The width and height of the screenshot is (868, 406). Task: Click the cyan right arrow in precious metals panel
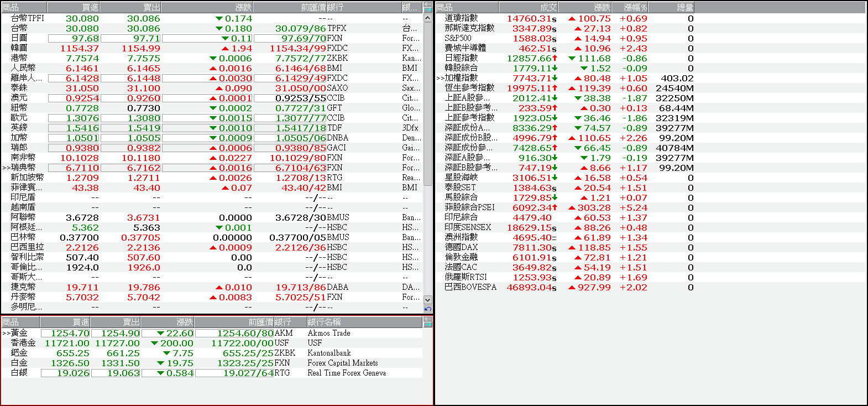[x=428, y=324]
